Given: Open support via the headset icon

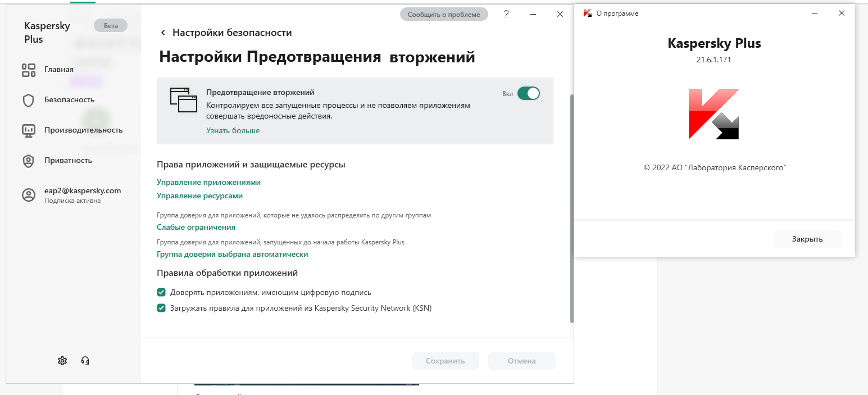Looking at the screenshot, I should (85, 361).
